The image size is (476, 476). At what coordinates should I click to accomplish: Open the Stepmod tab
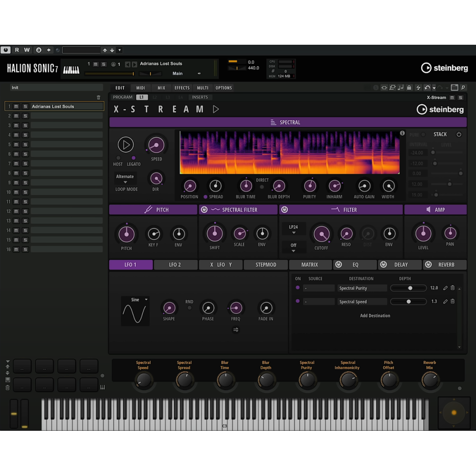point(266,265)
